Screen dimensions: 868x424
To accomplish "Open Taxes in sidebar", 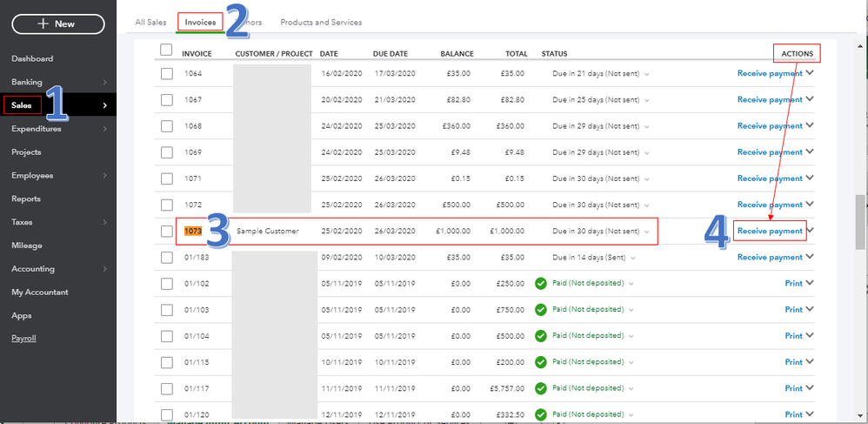I will 22,222.
